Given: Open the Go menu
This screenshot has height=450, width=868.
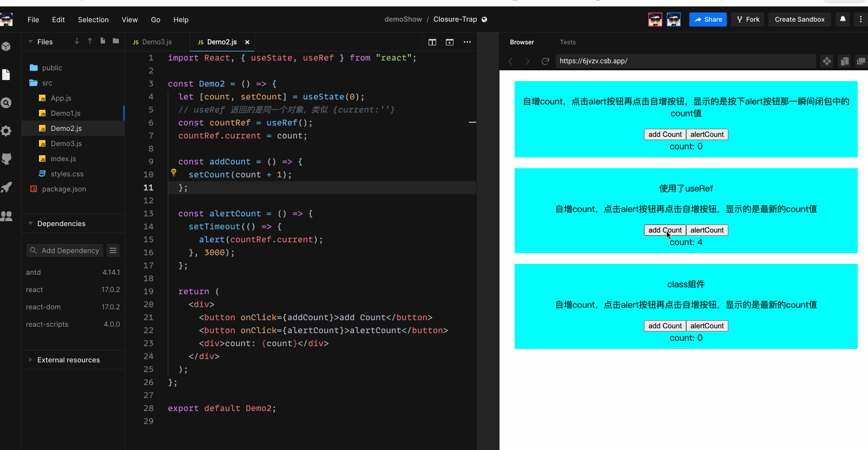Looking at the screenshot, I should point(156,19).
